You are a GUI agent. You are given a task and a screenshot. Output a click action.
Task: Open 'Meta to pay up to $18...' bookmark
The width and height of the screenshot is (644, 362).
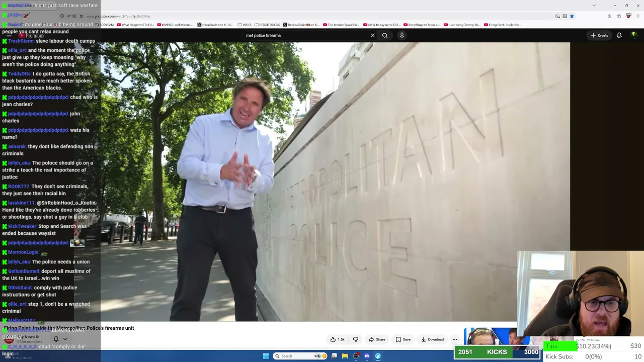381,25
